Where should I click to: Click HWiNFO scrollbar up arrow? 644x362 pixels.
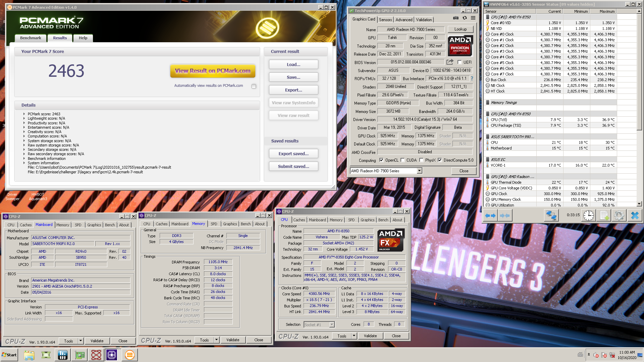click(x=639, y=11)
